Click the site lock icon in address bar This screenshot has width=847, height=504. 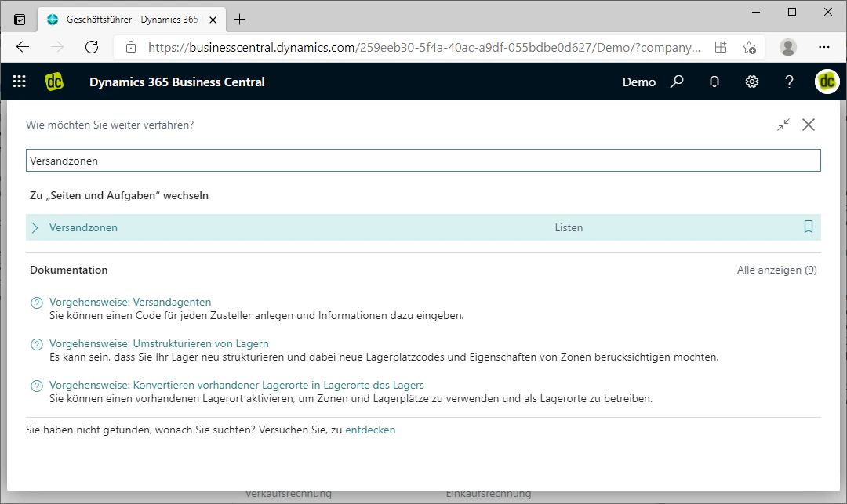131,47
